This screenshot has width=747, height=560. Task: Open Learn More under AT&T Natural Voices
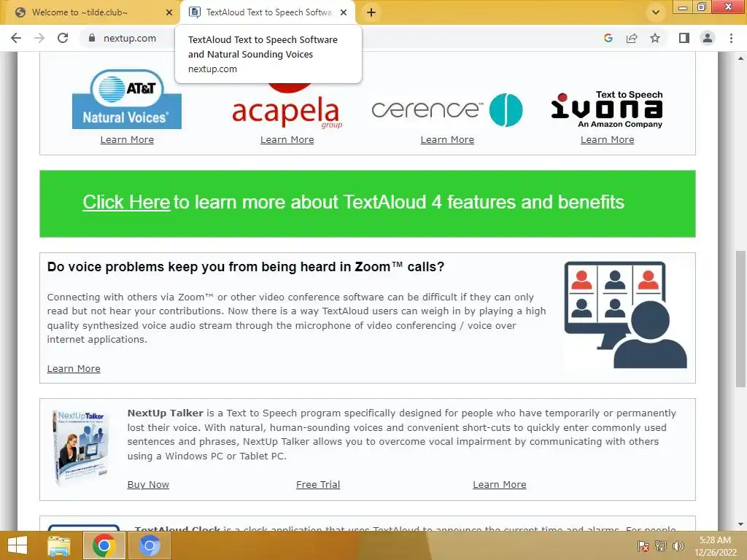(127, 139)
